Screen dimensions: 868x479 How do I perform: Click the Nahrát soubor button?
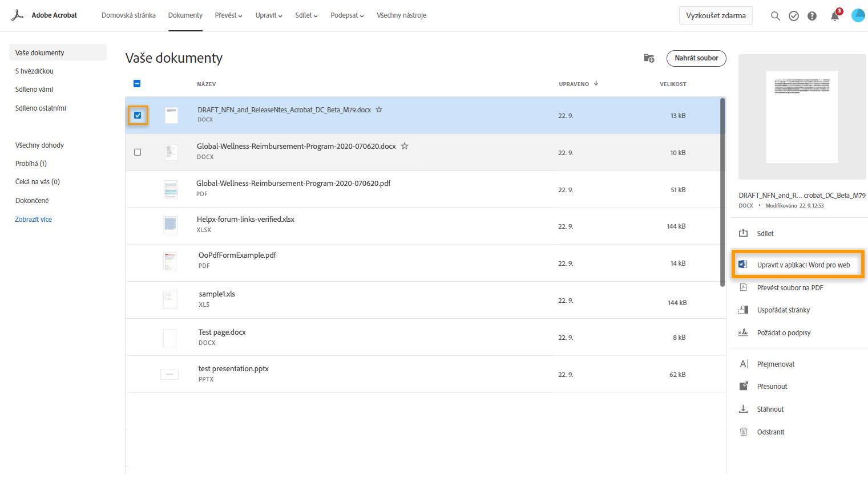click(696, 58)
